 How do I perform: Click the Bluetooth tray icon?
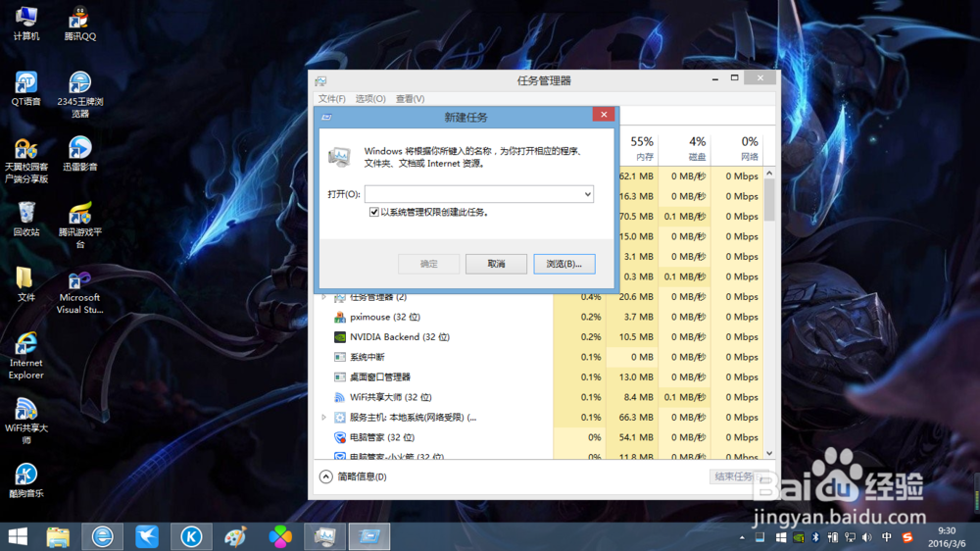pos(815,537)
